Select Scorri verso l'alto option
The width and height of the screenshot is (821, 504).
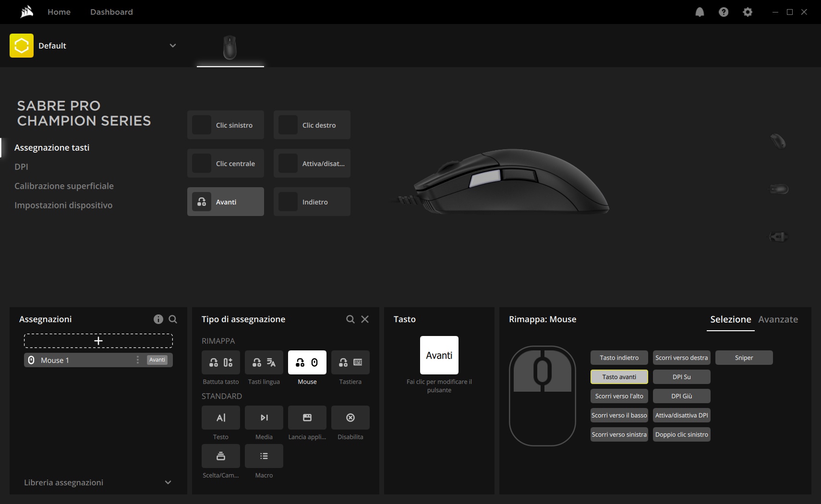619,396
